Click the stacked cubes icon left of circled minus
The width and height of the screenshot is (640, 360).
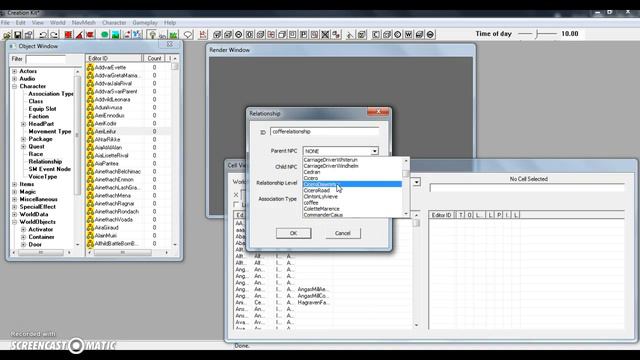(419, 35)
